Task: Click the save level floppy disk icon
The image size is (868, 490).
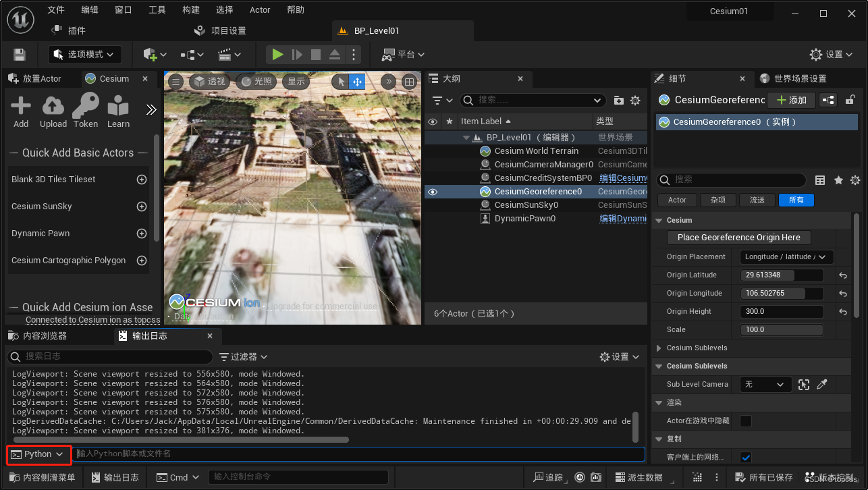Action: tap(20, 55)
